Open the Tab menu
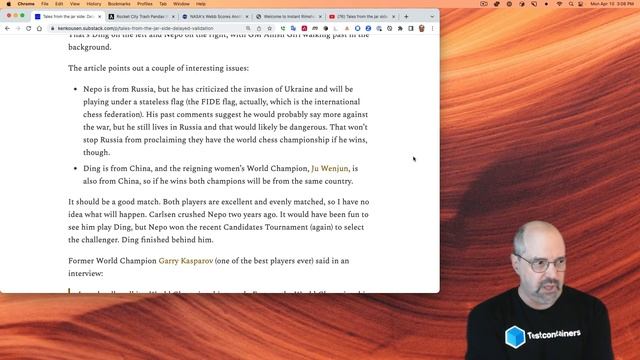 tap(163, 4)
